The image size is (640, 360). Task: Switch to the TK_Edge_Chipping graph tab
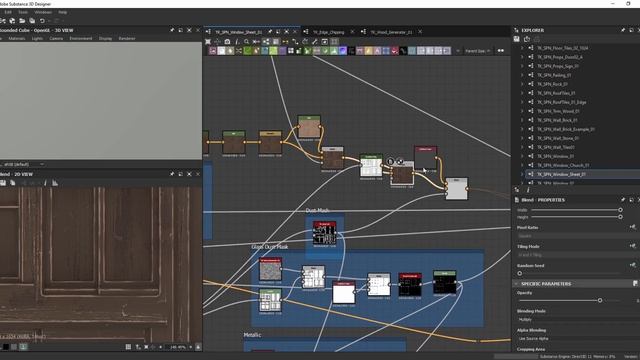(x=329, y=32)
